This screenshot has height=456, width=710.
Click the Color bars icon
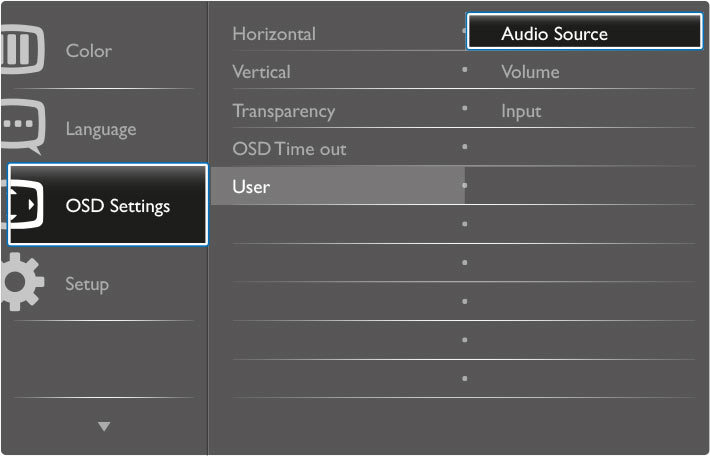(23, 49)
